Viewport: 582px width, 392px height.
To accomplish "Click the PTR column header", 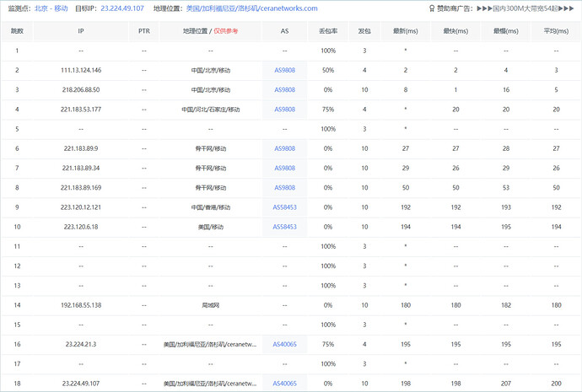I will [x=144, y=31].
